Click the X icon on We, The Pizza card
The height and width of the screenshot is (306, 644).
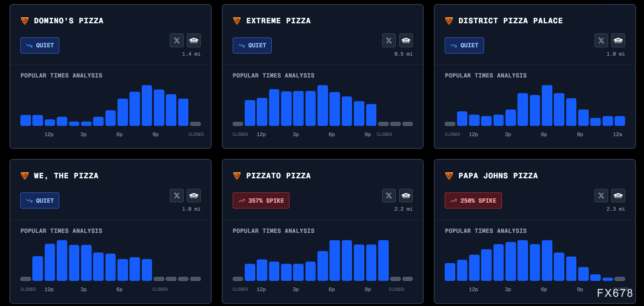[177, 195]
